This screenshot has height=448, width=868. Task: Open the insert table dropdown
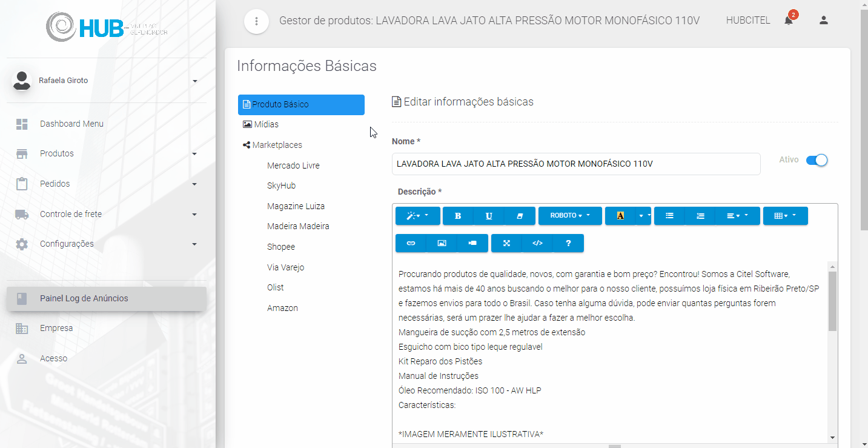785,216
